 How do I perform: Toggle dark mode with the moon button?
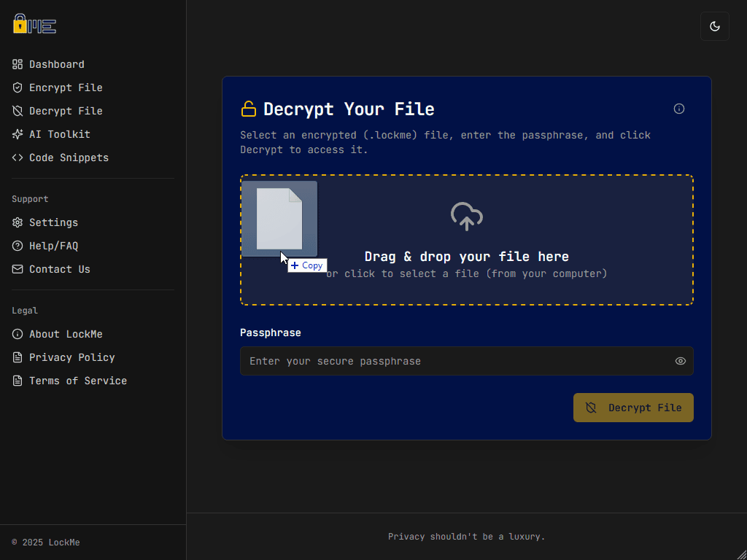pyautogui.click(x=715, y=26)
